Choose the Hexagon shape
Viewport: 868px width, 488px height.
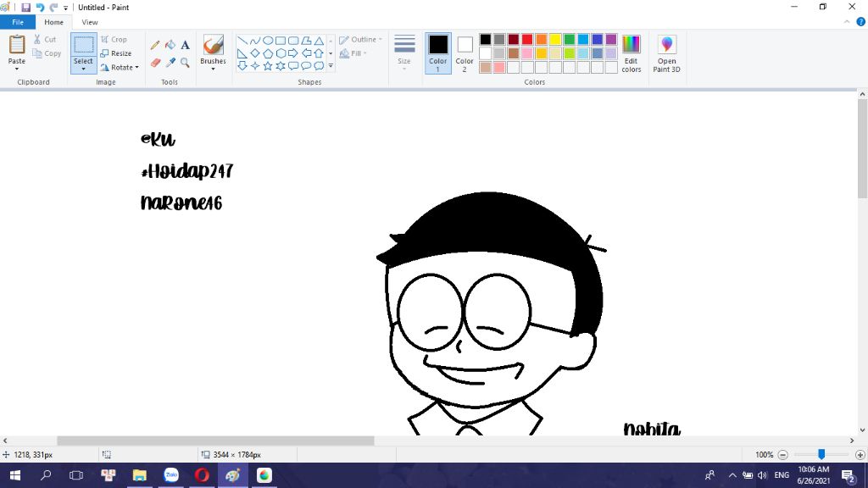pyautogui.click(x=280, y=53)
